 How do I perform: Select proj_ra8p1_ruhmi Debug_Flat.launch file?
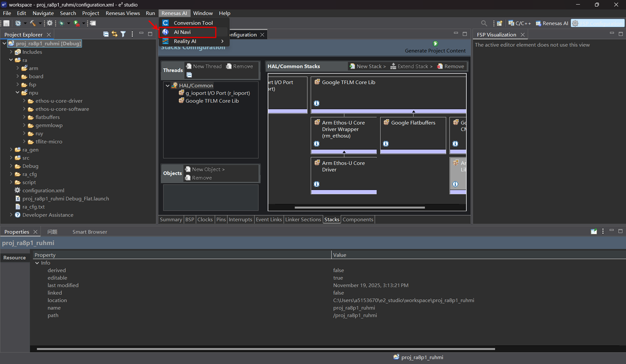(62, 199)
